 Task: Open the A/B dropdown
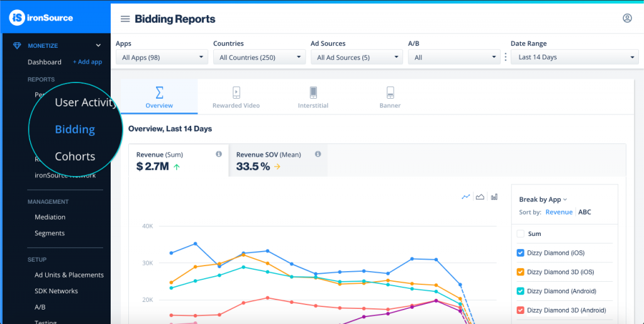[454, 57]
